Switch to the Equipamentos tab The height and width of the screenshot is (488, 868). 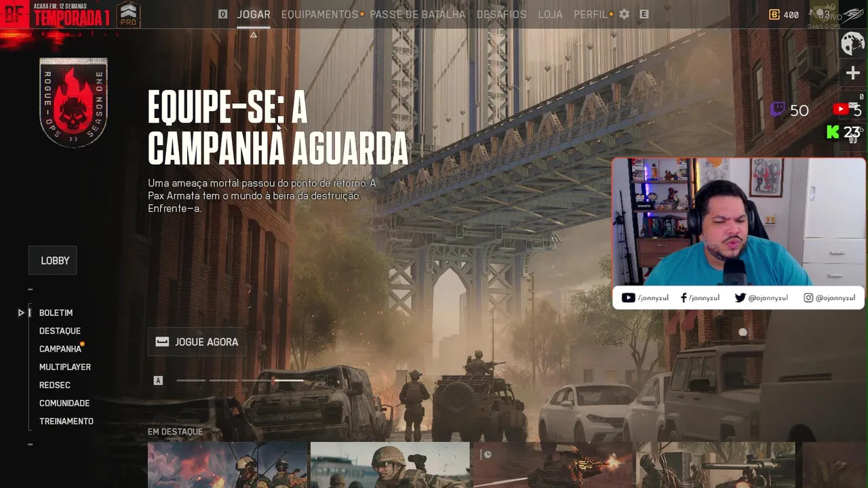click(x=319, y=14)
